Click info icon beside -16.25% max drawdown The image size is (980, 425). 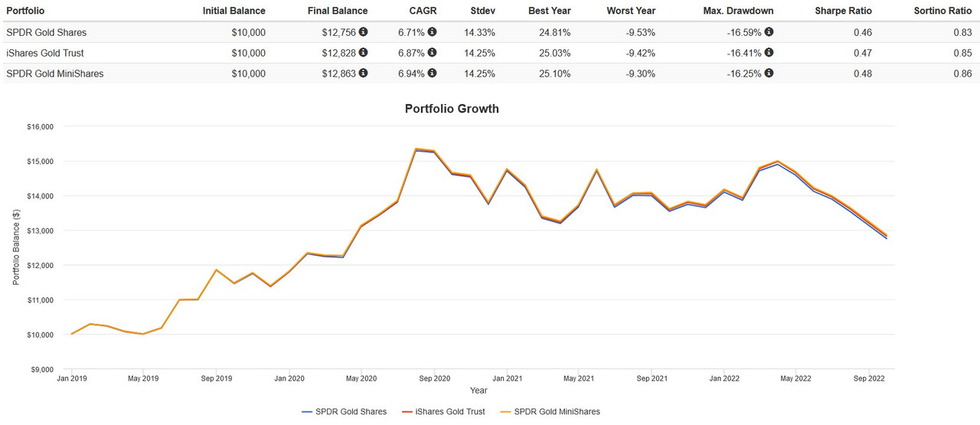click(769, 74)
